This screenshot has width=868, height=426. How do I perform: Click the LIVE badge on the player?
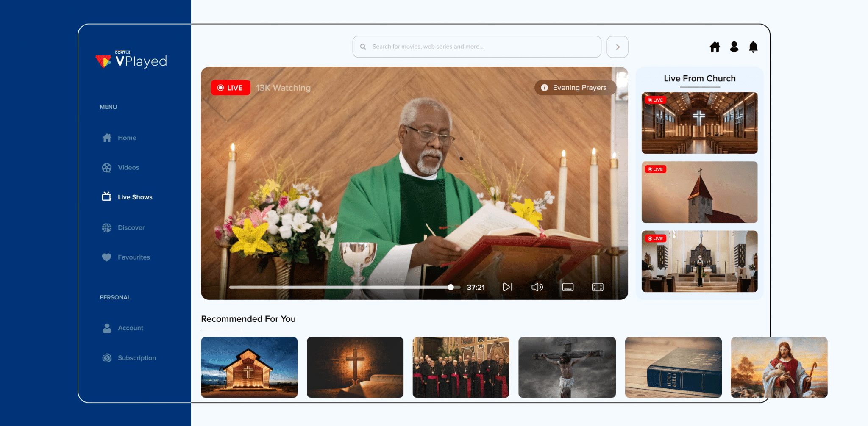tap(230, 88)
